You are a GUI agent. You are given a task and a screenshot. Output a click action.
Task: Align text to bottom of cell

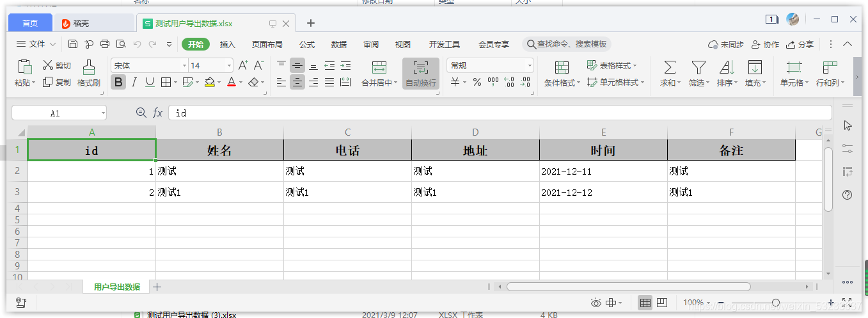pyautogui.click(x=313, y=65)
